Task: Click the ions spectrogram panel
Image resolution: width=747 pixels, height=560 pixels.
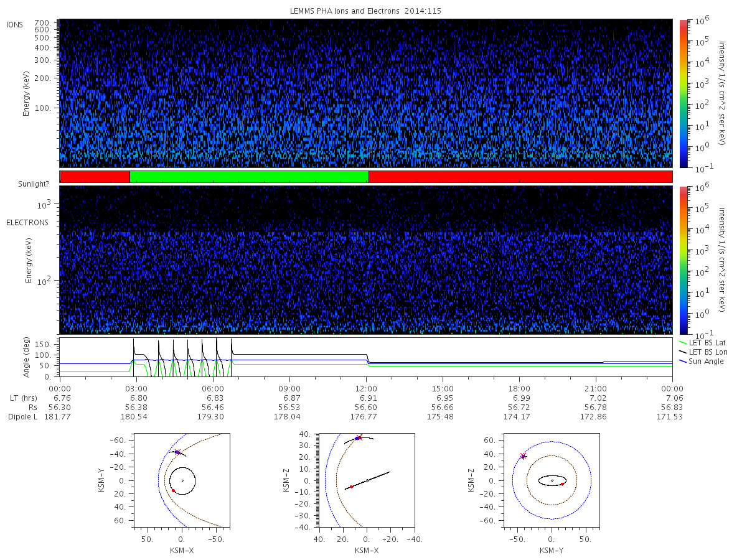Action: tap(365, 93)
